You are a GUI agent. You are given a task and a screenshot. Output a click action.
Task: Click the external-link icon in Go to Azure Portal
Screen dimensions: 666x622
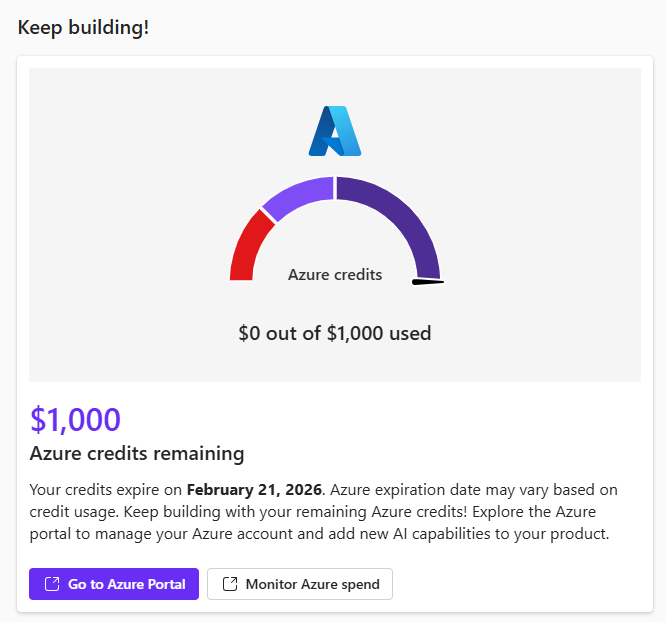click(48, 584)
